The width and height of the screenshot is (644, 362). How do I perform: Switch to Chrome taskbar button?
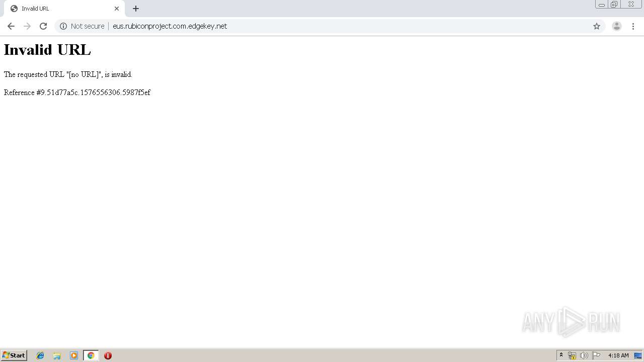pyautogui.click(x=91, y=355)
